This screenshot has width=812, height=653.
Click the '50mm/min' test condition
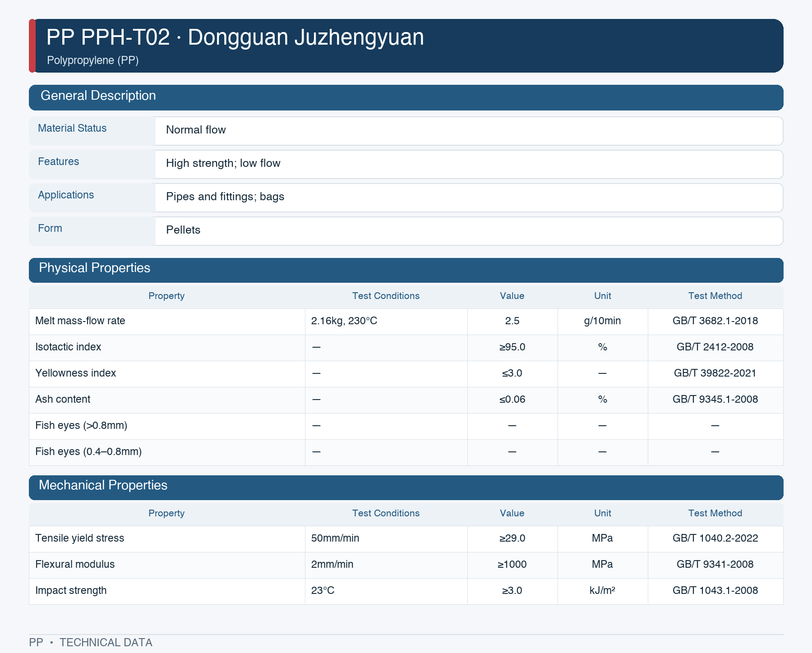[335, 538]
